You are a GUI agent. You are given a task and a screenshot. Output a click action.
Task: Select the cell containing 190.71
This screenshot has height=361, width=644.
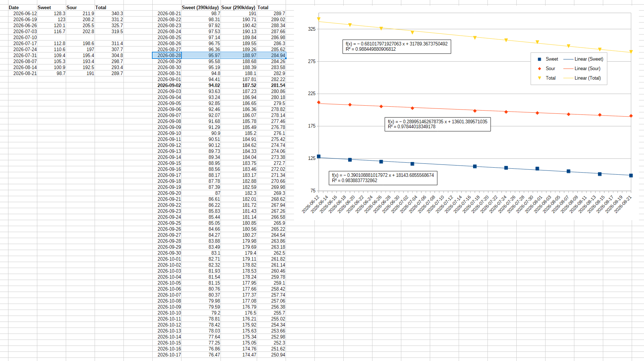point(238,19)
